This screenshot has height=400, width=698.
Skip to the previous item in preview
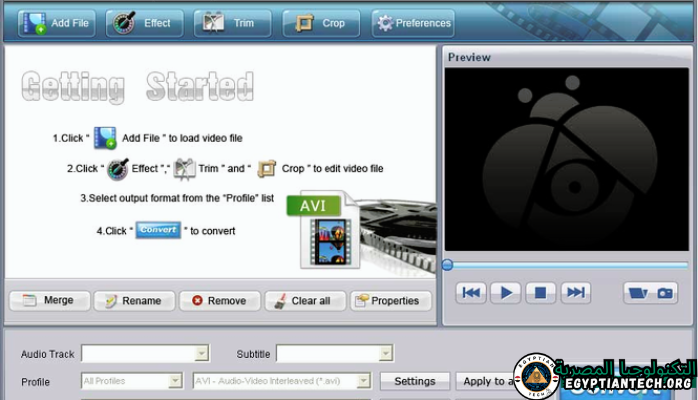tap(472, 292)
